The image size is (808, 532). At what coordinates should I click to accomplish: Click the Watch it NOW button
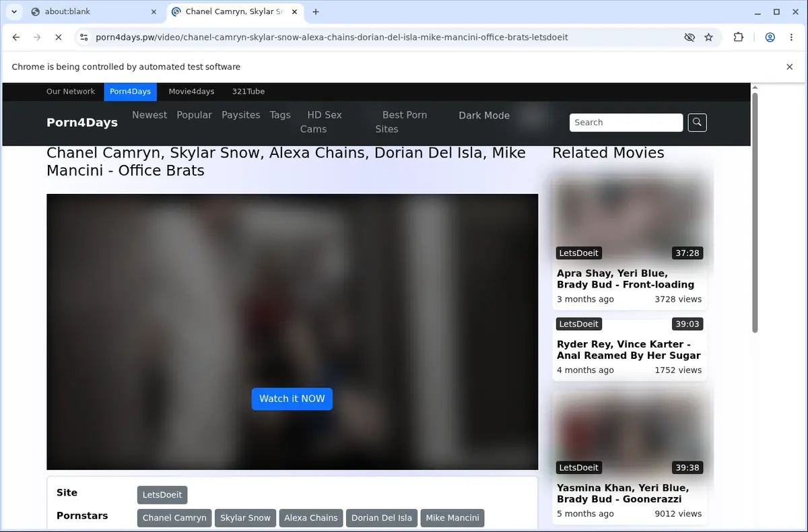click(x=292, y=399)
